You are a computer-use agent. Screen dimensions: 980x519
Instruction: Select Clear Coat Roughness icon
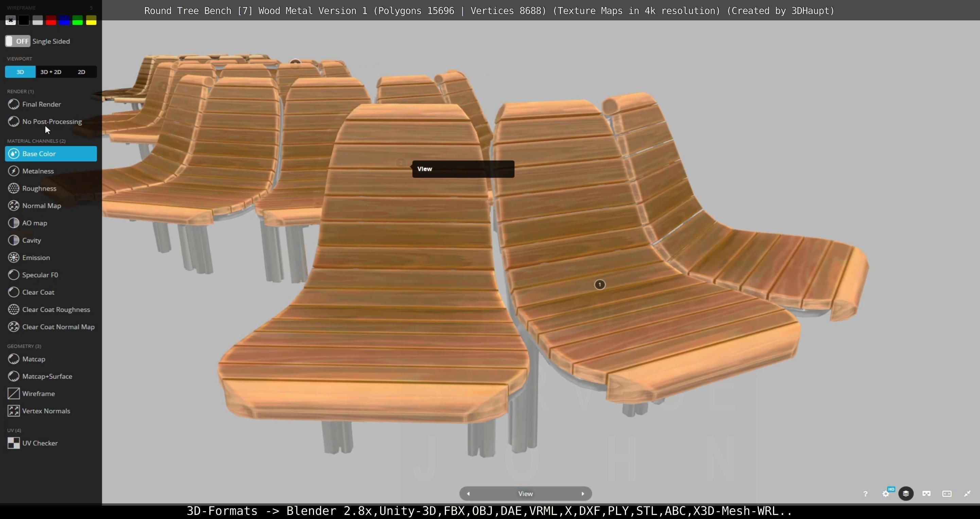(14, 309)
